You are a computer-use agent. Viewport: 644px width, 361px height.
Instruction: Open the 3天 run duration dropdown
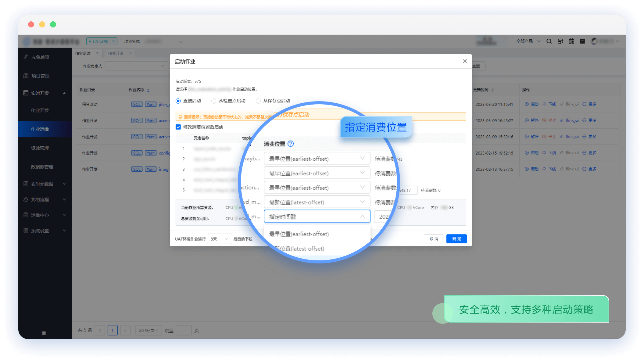coord(219,239)
